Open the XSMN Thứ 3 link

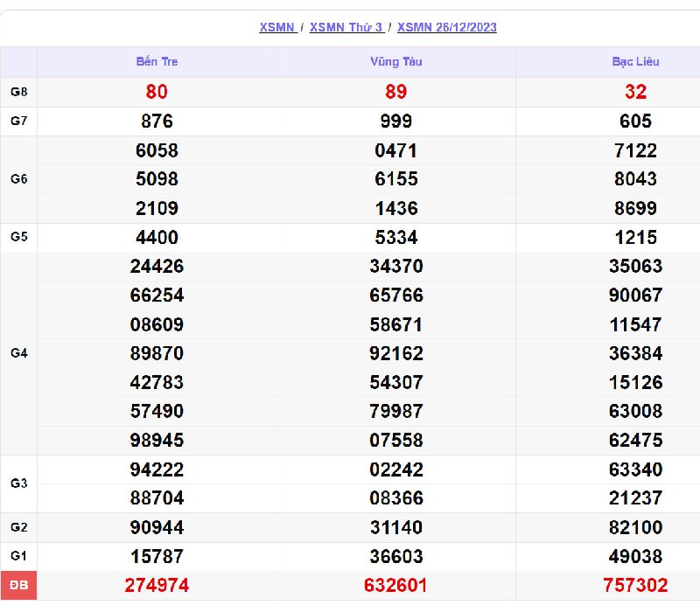point(346,27)
